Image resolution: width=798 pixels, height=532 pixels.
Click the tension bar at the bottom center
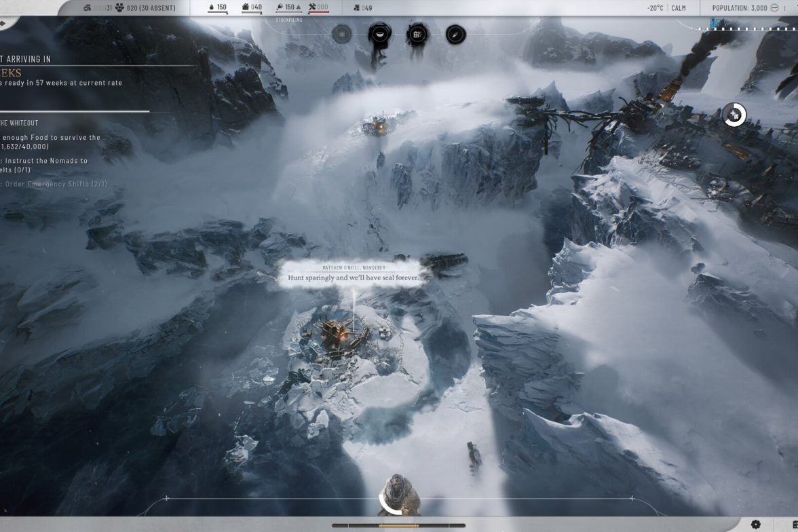point(398,525)
